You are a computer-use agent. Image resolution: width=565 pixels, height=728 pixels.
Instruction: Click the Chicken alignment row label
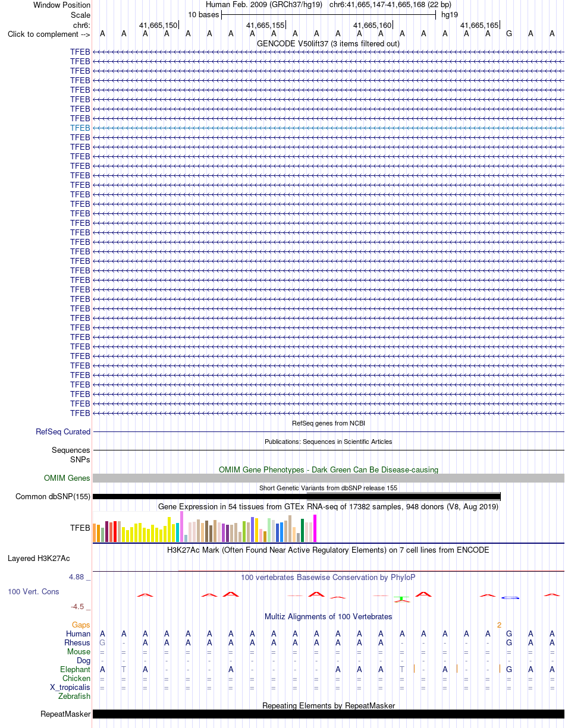[77, 679]
